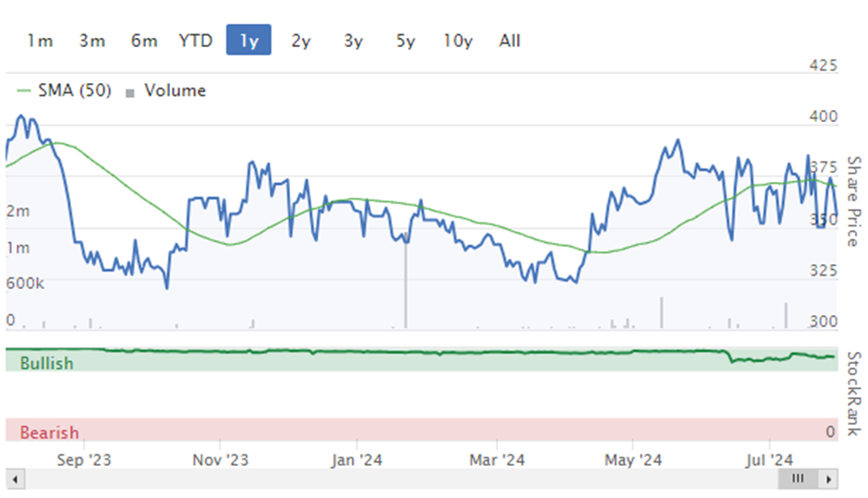The height and width of the screenshot is (498, 868).
Task: Select the 3m time range
Action: (92, 41)
